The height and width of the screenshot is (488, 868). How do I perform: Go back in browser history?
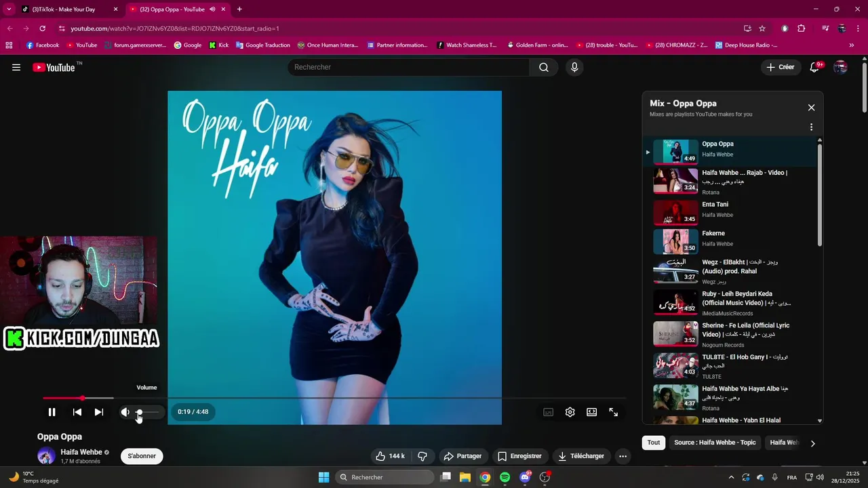[x=10, y=28]
